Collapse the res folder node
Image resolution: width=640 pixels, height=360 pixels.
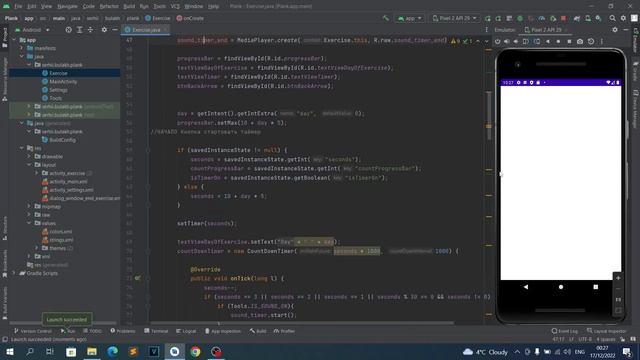pyautogui.click(x=22, y=148)
